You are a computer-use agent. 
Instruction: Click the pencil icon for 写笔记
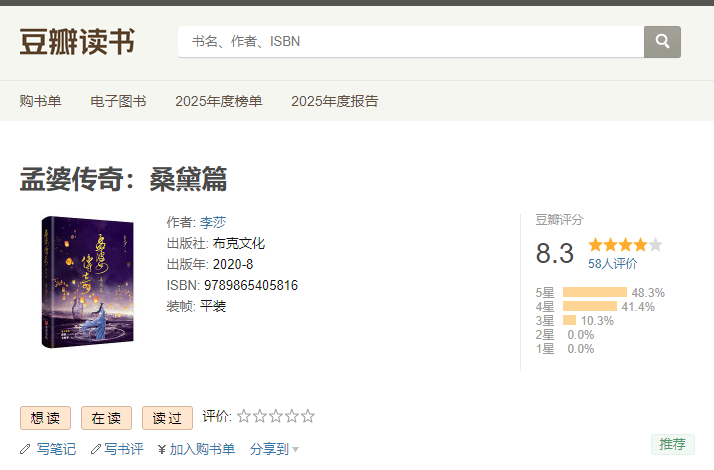[x=26, y=449]
